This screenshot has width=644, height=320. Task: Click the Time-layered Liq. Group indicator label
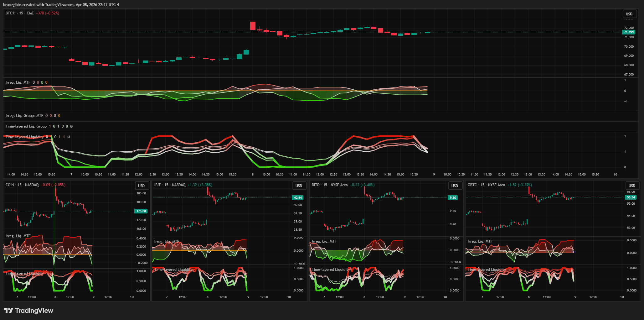coord(26,126)
